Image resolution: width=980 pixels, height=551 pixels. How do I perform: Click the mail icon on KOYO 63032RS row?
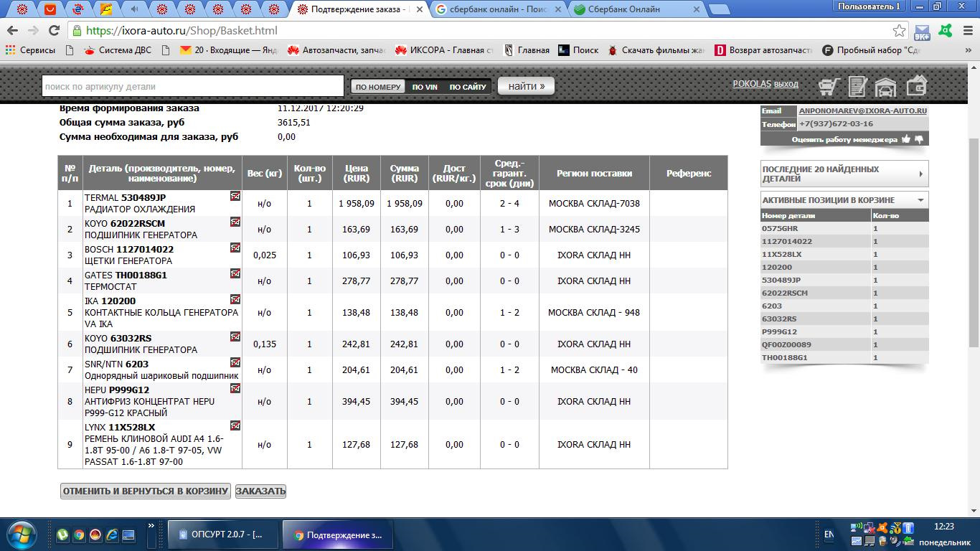coord(235,336)
